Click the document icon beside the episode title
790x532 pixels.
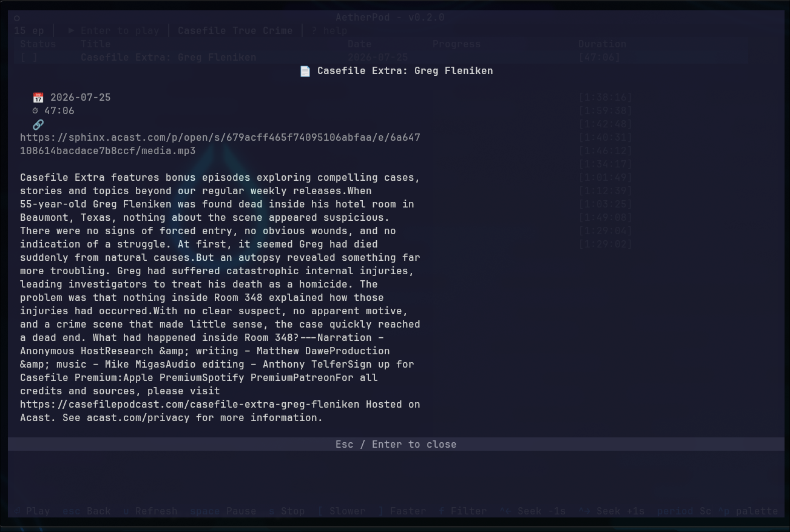tap(305, 71)
